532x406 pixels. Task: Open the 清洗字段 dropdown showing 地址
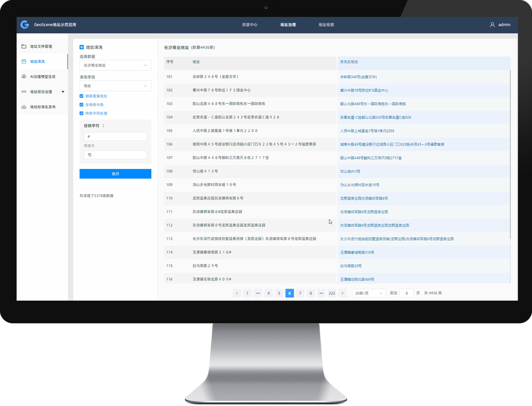(x=115, y=86)
